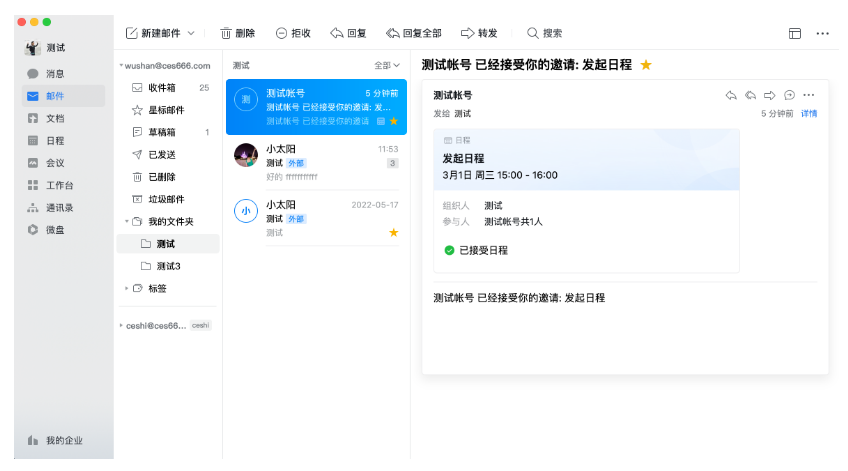Select mail from 测试帐号 5 分钟前

pyautogui.click(x=316, y=107)
